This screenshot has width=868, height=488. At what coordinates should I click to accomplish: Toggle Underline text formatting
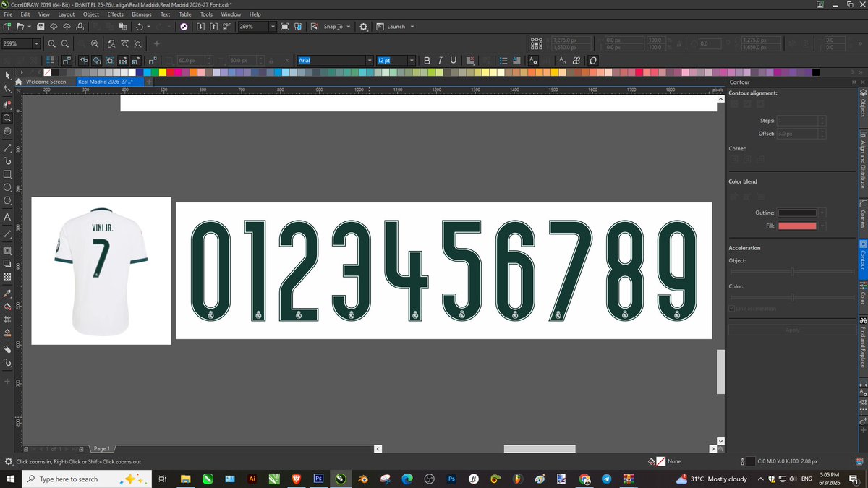[x=453, y=61]
